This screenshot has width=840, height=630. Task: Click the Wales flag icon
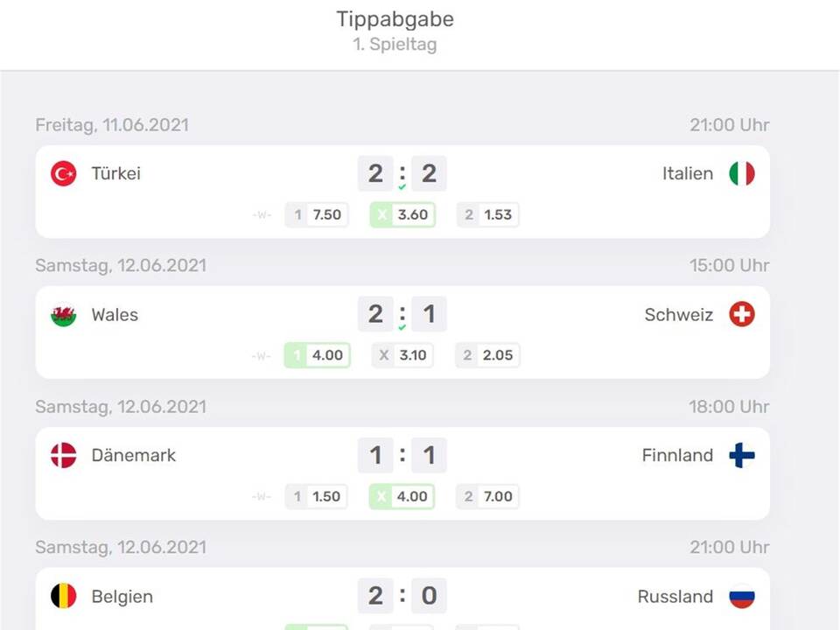(x=63, y=315)
